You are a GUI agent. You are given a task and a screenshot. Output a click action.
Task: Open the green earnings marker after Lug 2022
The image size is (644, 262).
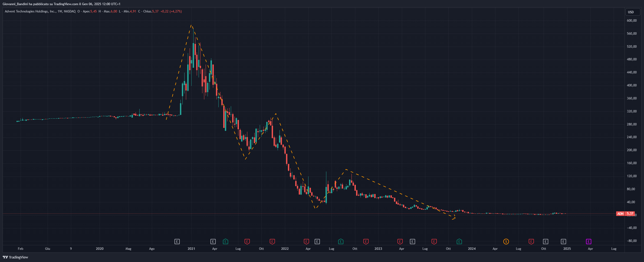point(341,241)
